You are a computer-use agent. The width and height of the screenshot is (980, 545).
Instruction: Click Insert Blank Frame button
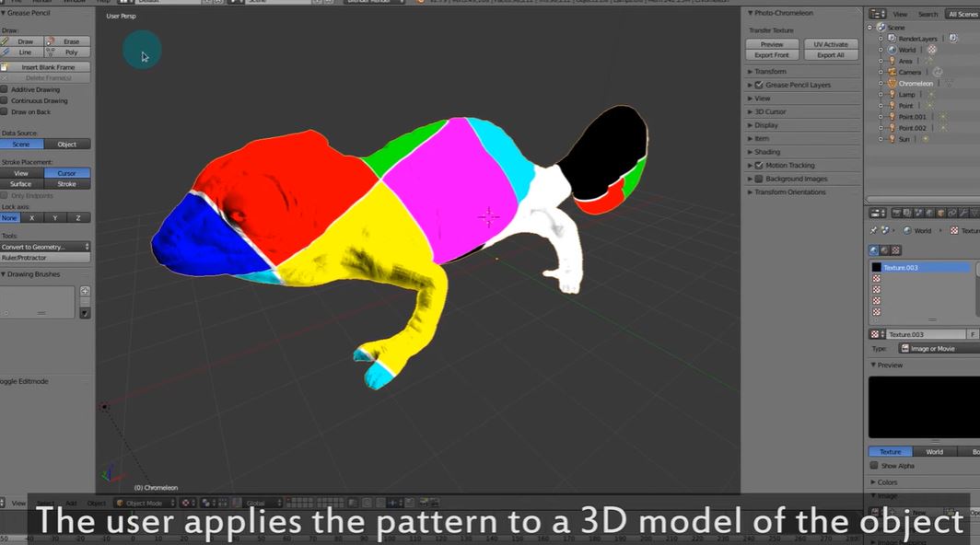[x=46, y=67]
